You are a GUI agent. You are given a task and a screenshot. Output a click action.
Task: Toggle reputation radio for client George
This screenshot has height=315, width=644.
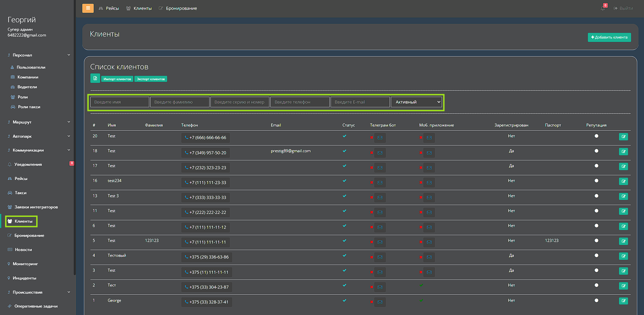tap(596, 300)
